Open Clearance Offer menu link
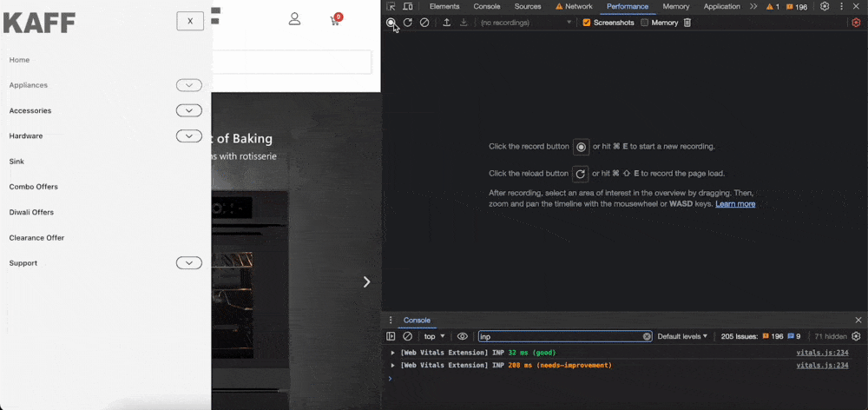868x410 pixels. click(x=36, y=238)
